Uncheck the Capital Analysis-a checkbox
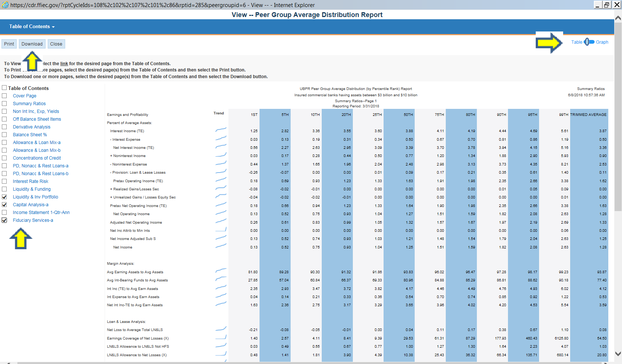 (4, 205)
